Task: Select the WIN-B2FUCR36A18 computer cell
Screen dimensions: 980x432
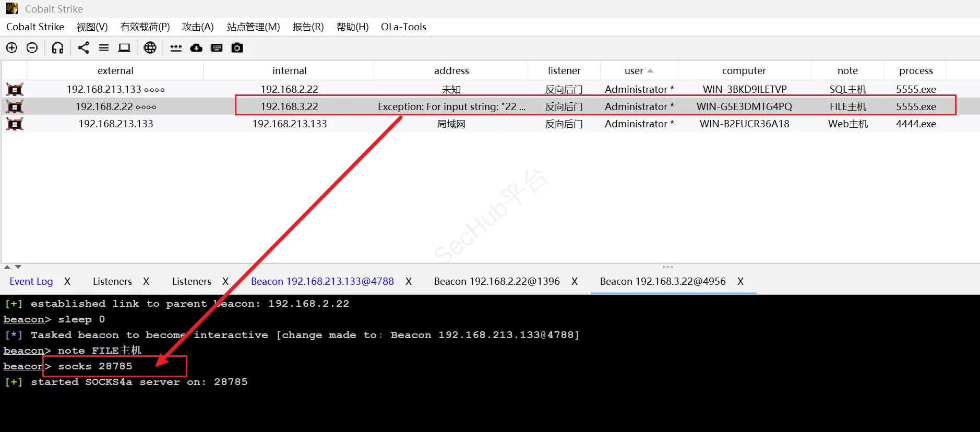Action: tap(744, 124)
